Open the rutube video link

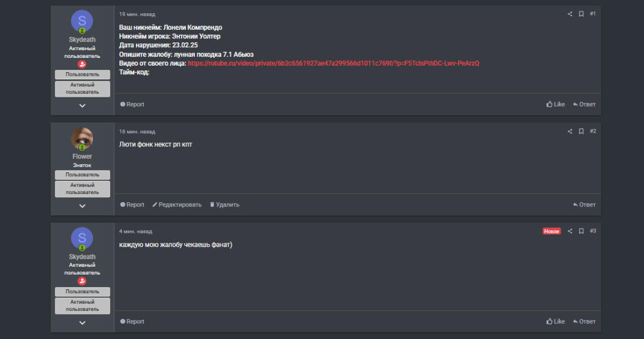point(333,63)
